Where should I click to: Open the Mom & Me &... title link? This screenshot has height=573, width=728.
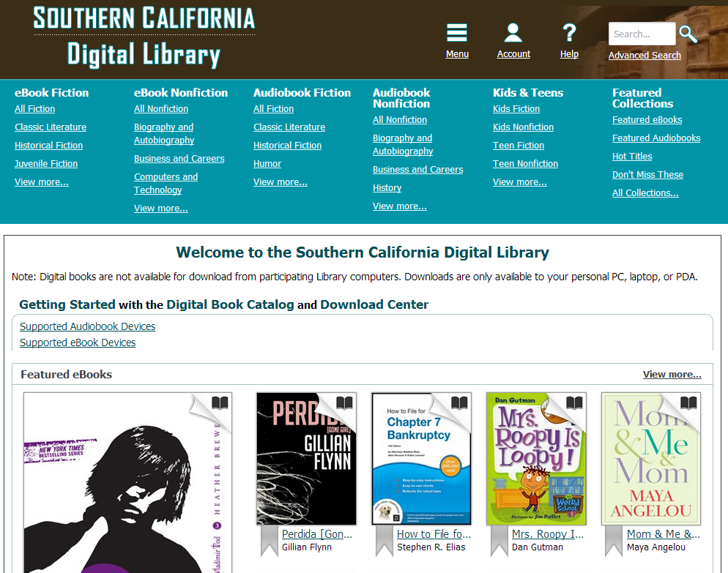pyautogui.click(x=664, y=534)
